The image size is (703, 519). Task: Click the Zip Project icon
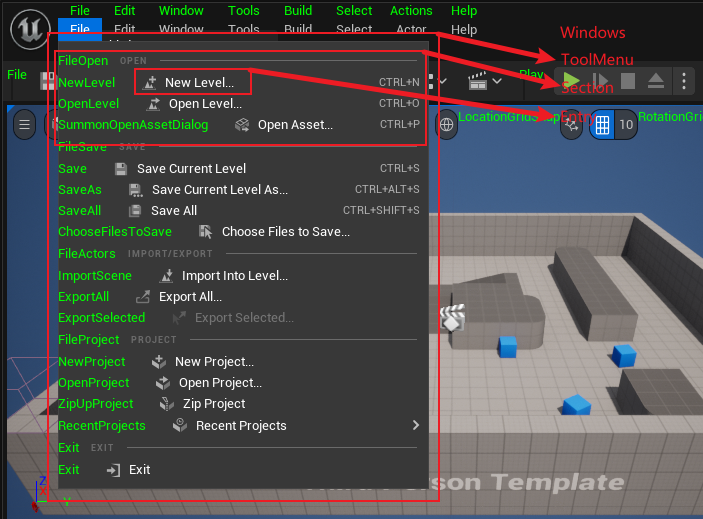tap(165, 404)
